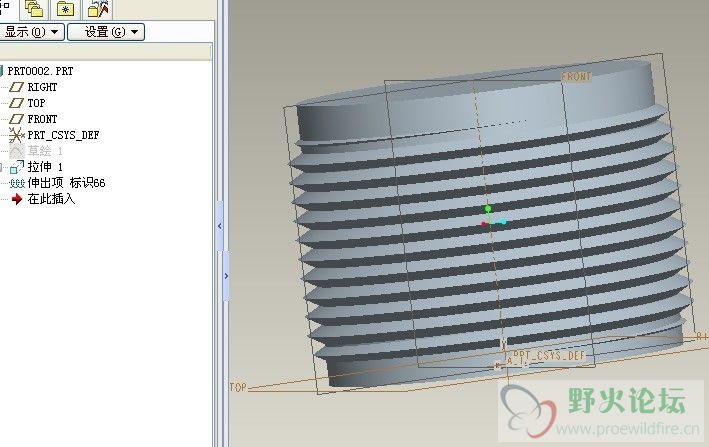The height and width of the screenshot is (447, 709).
Task: Click the RIGHT datum plane icon
Action: click(x=16, y=87)
